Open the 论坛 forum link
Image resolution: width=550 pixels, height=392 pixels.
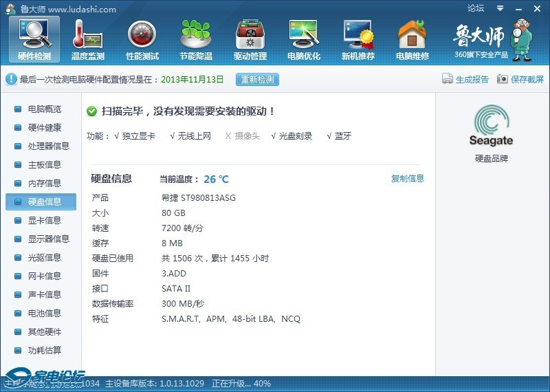[476, 8]
